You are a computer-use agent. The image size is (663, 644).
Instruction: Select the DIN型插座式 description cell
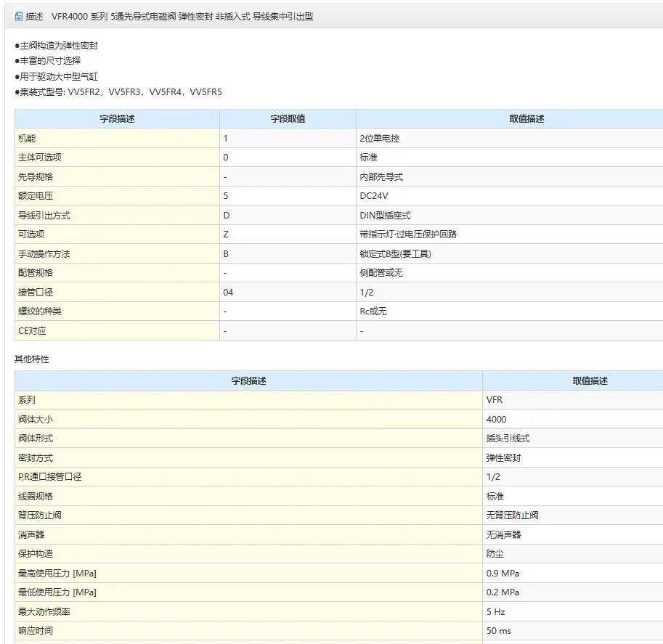coord(510,215)
